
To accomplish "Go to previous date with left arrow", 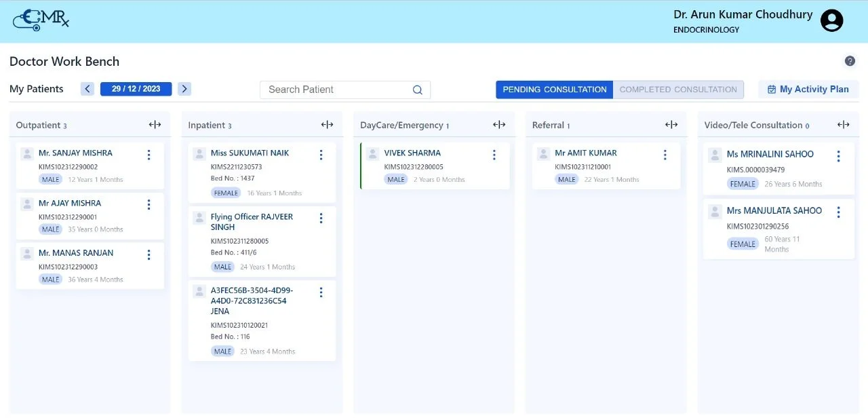I will [x=87, y=89].
